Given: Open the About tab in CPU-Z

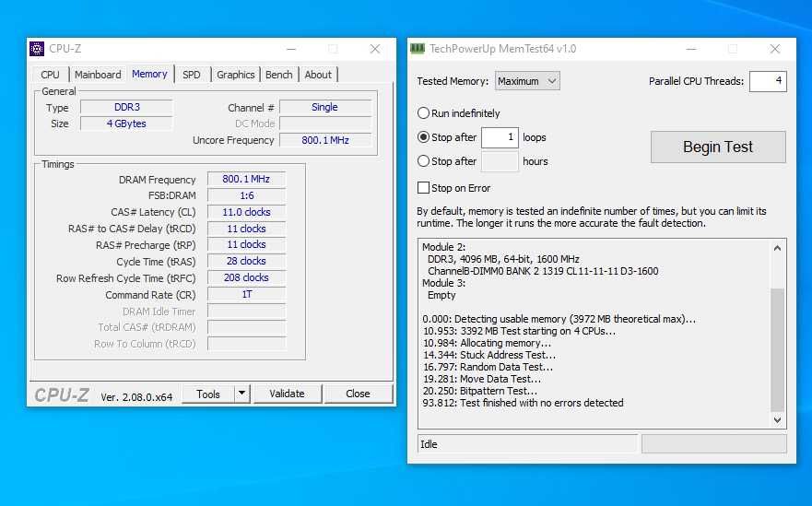Looking at the screenshot, I should click(x=318, y=75).
